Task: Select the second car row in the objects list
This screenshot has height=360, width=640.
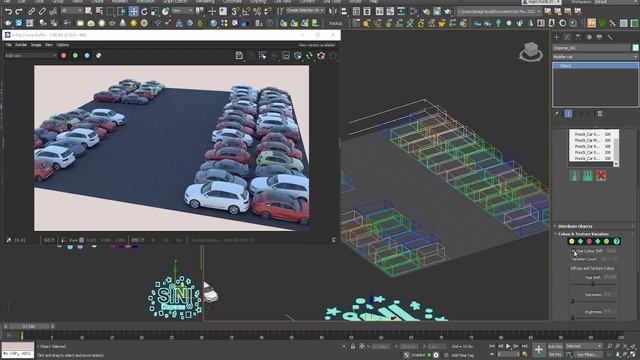Action: [591, 140]
